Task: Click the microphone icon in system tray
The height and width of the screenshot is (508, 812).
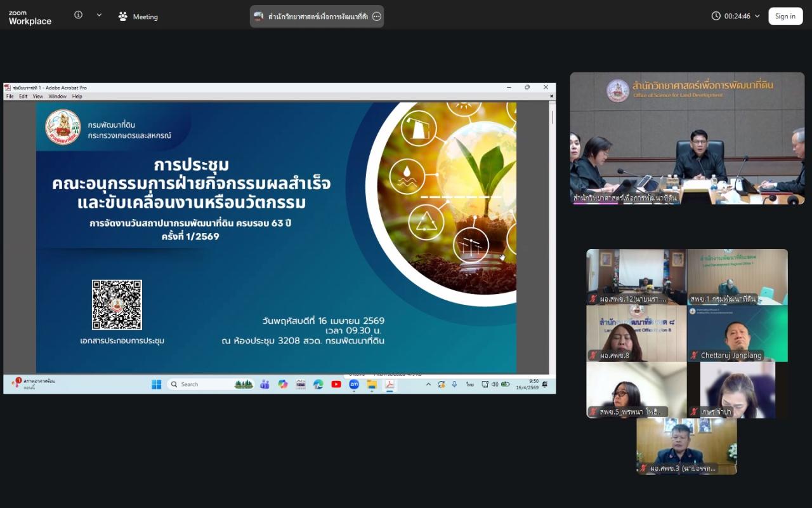Action: pos(454,384)
